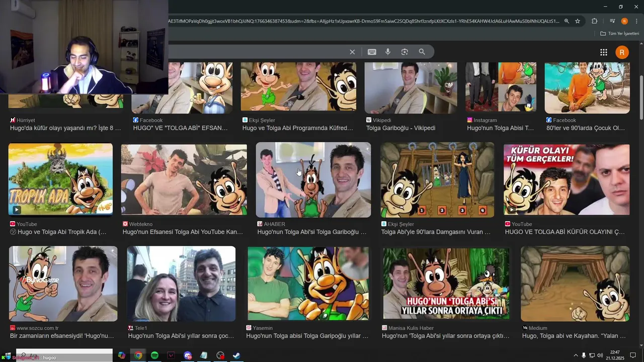Viewport: 644px width, 362px height.
Task: Clear the search box with the X icon
Action: pyautogui.click(x=352, y=52)
